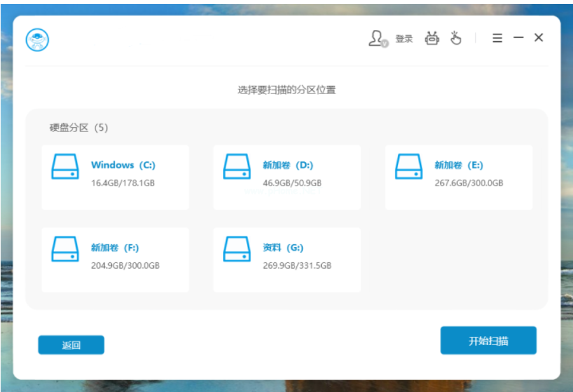Select the 新加卷 (E:) partition card
This screenshot has height=392, width=573.
tap(459, 175)
